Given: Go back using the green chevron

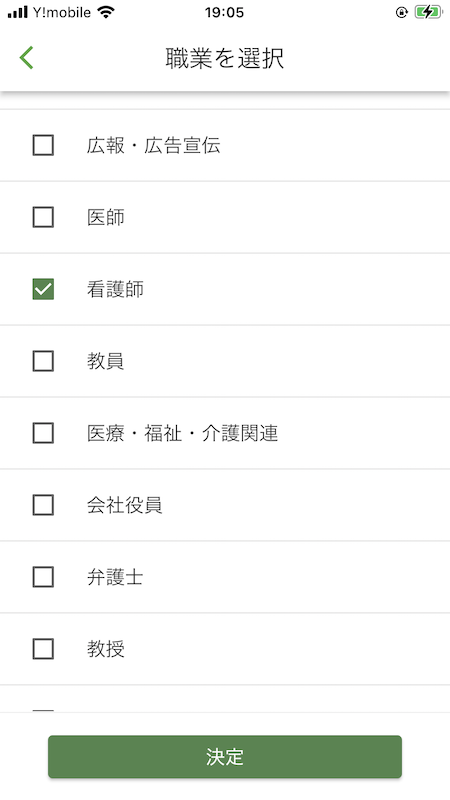Looking at the screenshot, I should pyautogui.click(x=27, y=58).
